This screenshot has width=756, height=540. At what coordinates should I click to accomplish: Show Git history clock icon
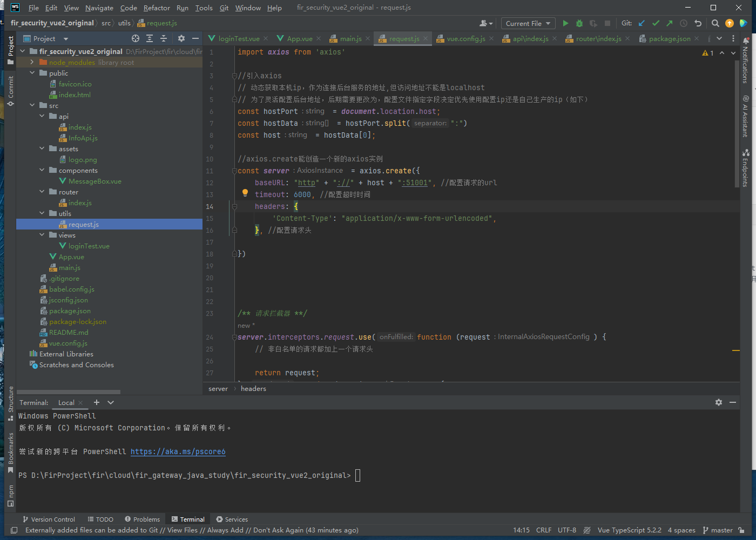pyautogui.click(x=684, y=23)
